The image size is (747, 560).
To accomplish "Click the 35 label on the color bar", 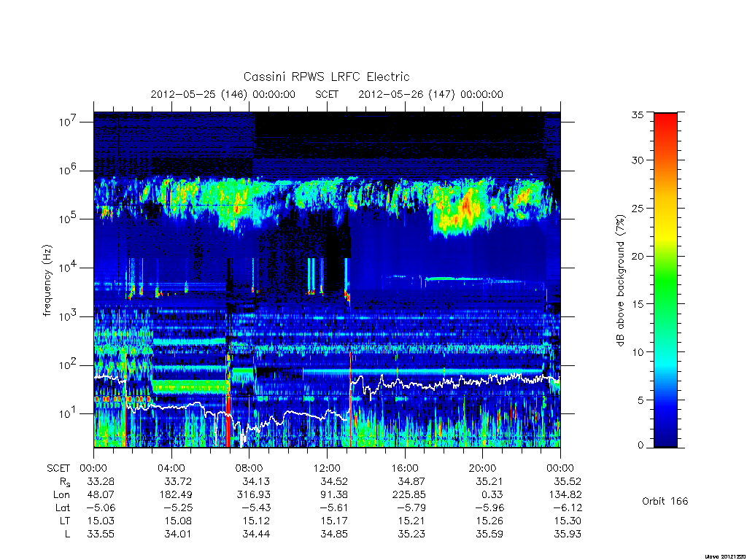I will 638,114.
